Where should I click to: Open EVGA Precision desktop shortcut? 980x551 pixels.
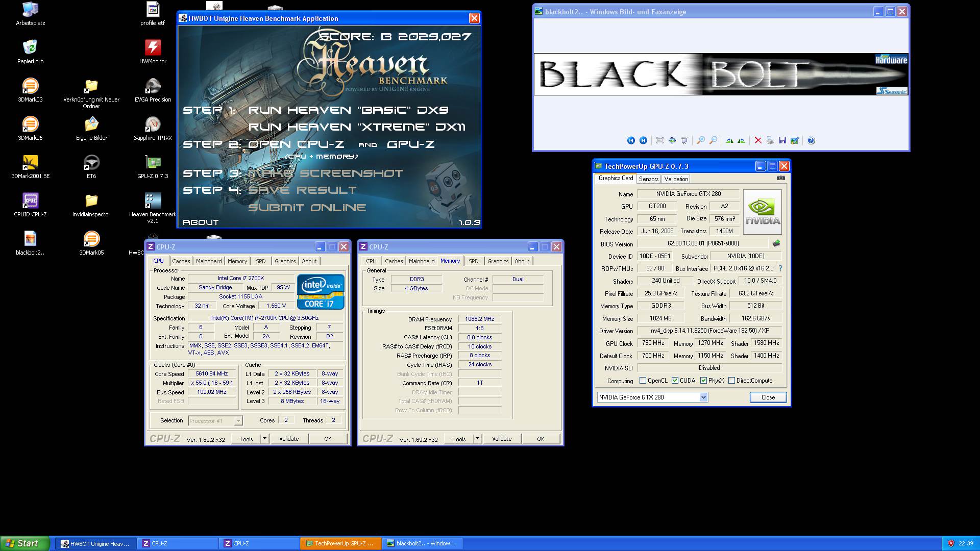(153, 90)
